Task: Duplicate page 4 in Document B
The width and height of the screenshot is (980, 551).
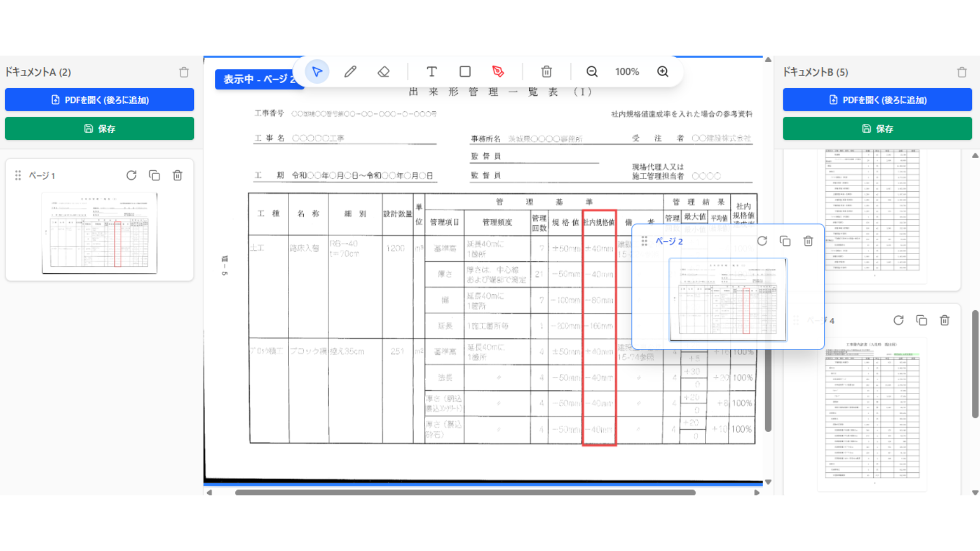Action: [x=922, y=320]
